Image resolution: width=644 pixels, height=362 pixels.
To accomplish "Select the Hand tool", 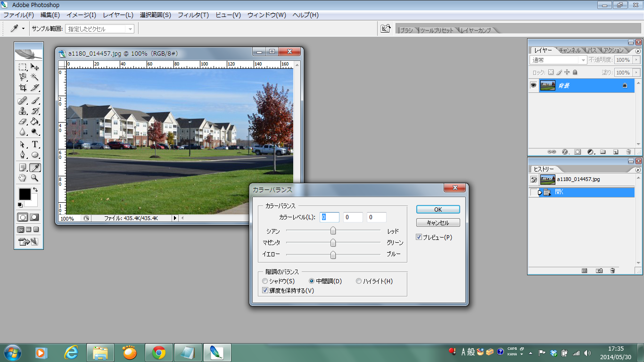I will [23, 178].
